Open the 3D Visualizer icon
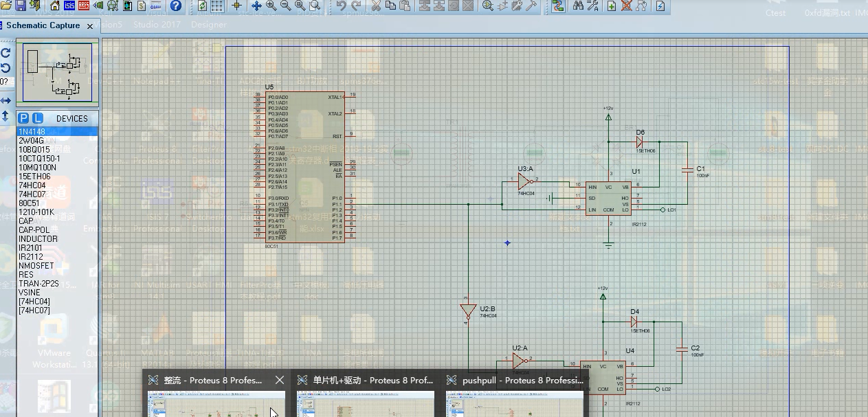Image resolution: width=868 pixels, height=417 pixels. click(x=98, y=5)
